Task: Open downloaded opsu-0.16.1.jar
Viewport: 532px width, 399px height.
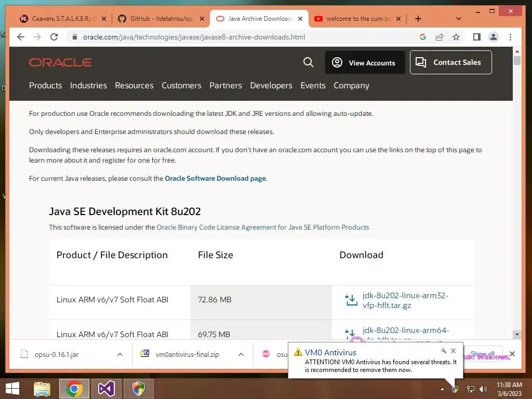Action: pos(56,354)
